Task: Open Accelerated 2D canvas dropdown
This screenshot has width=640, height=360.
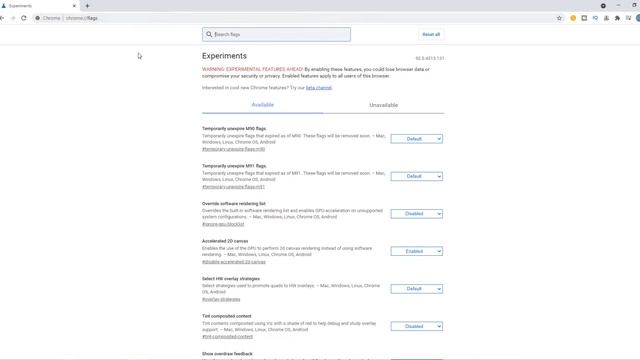Action: 416,251
